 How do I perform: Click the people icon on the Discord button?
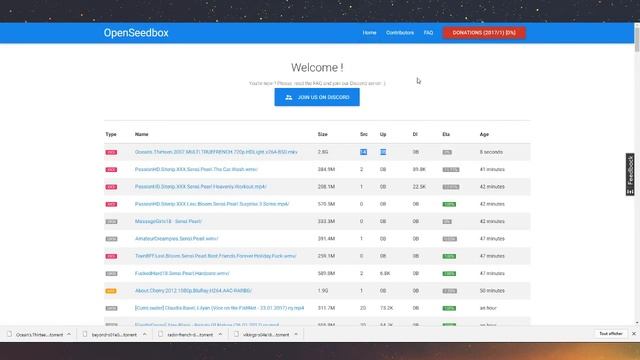click(x=289, y=98)
